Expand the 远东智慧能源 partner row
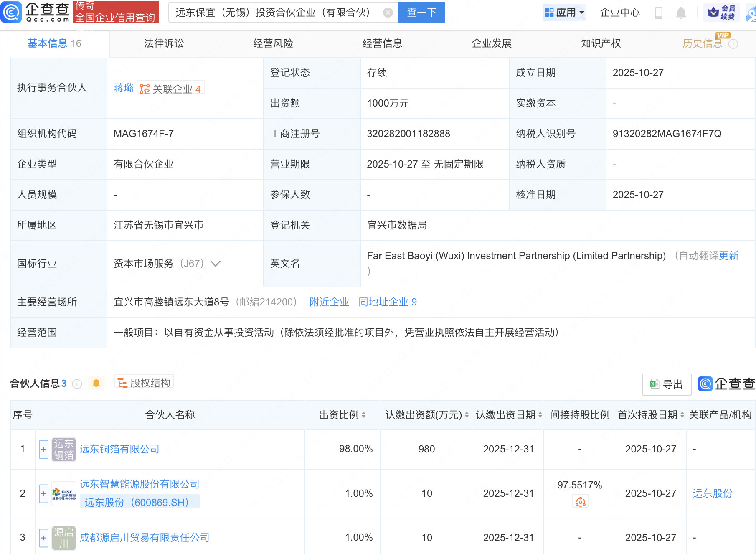756x554 pixels. (x=43, y=494)
